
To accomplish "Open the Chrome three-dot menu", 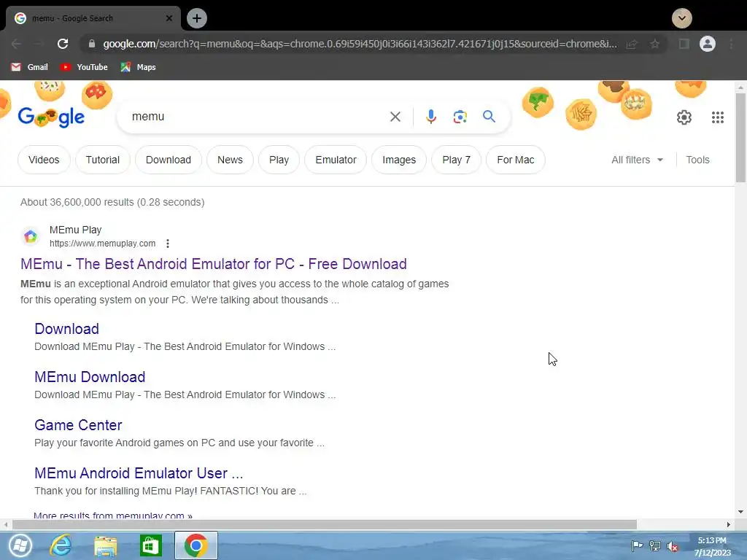I will (731, 44).
